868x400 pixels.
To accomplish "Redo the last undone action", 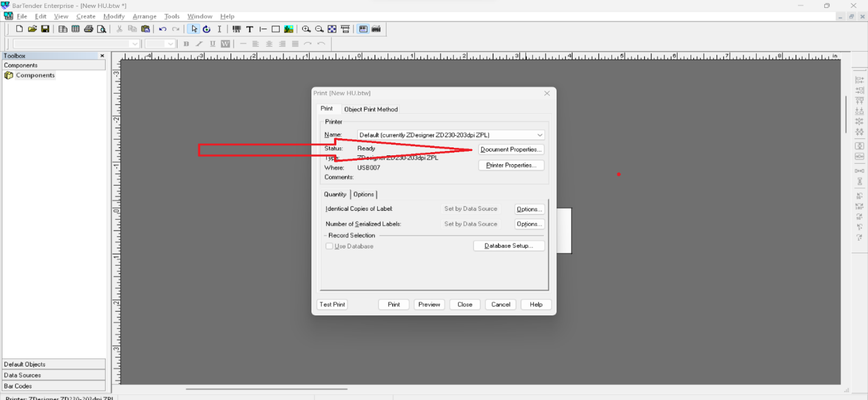I will (176, 29).
